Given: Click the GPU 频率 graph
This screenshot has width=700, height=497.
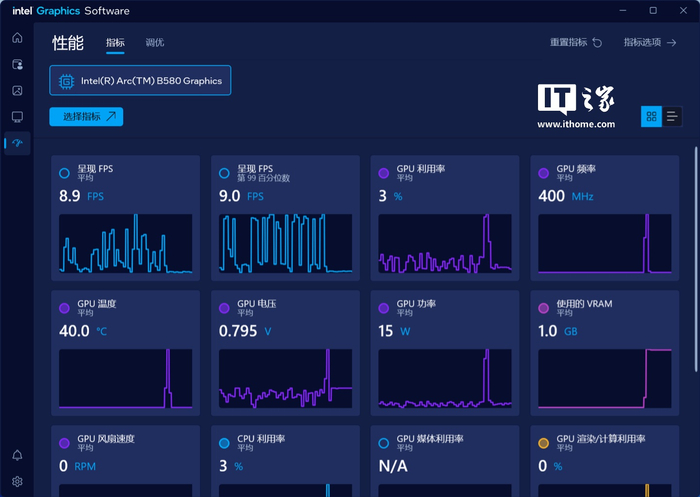Looking at the screenshot, I should (604, 243).
